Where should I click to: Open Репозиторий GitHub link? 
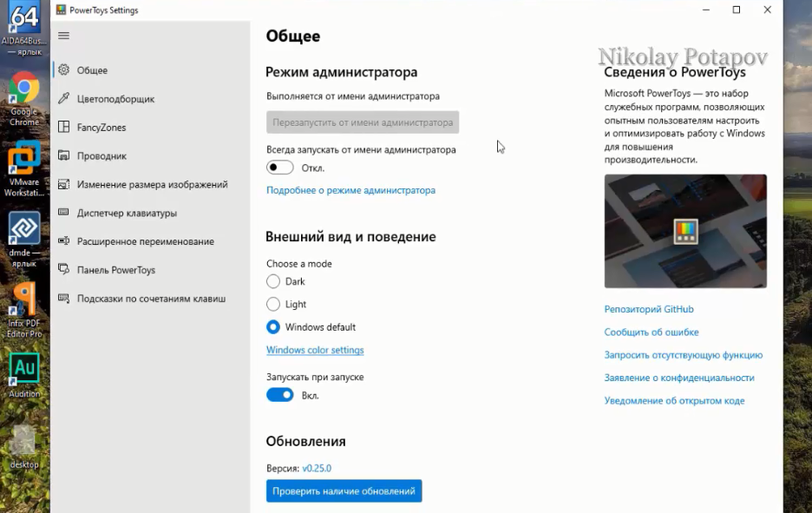(x=649, y=309)
